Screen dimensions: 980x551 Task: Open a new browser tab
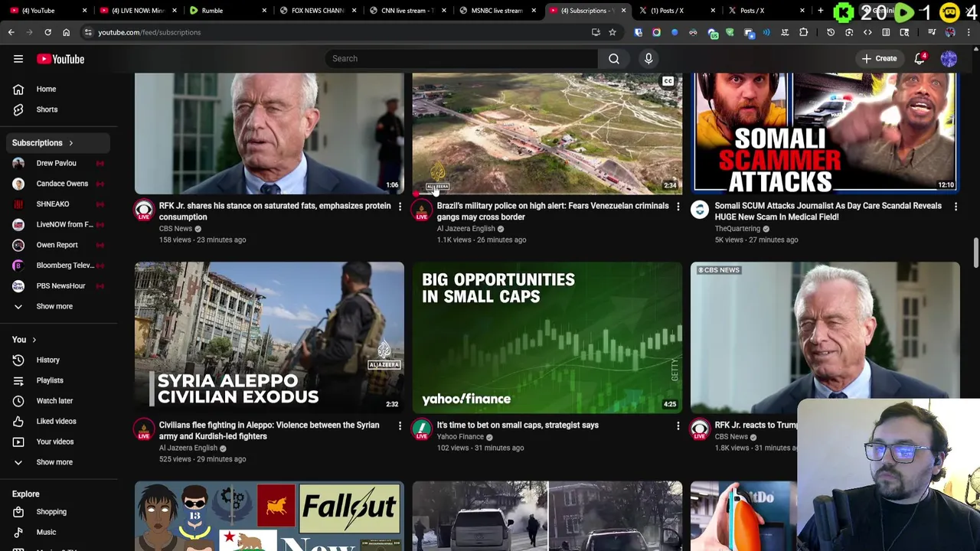pyautogui.click(x=820, y=11)
